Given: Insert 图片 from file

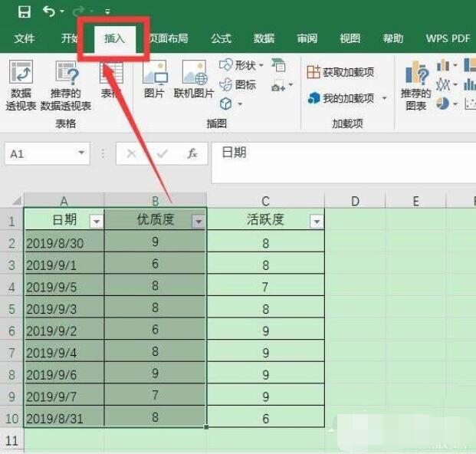Looking at the screenshot, I should [155, 79].
